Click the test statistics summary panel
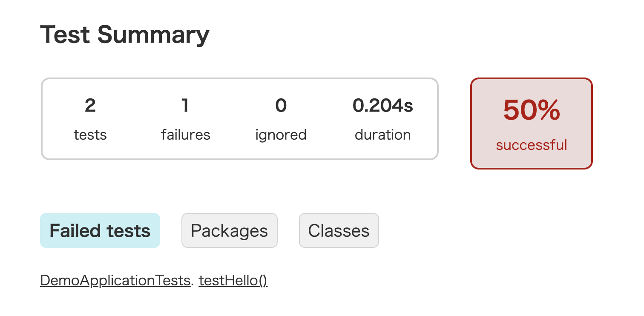 point(239,118)
